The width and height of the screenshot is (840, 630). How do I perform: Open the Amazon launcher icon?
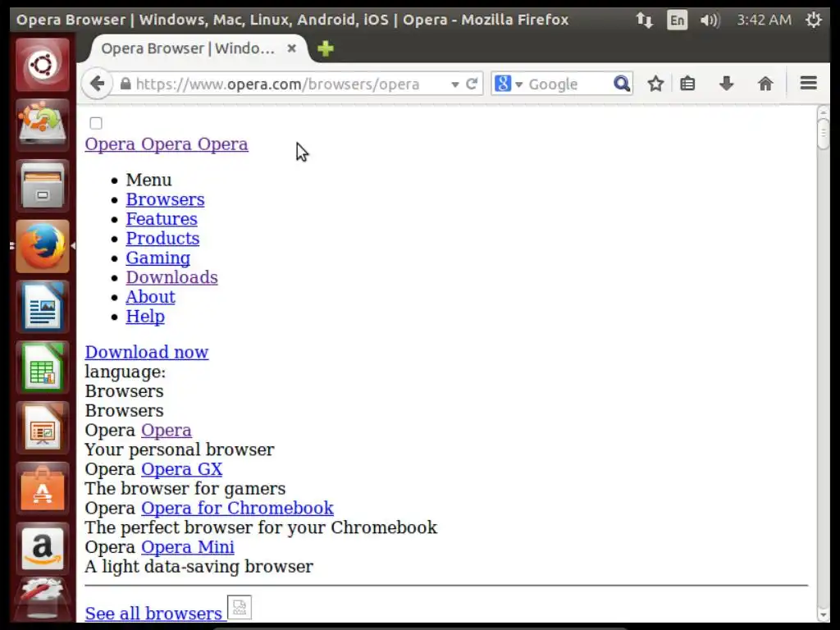(x=43, y=549)
